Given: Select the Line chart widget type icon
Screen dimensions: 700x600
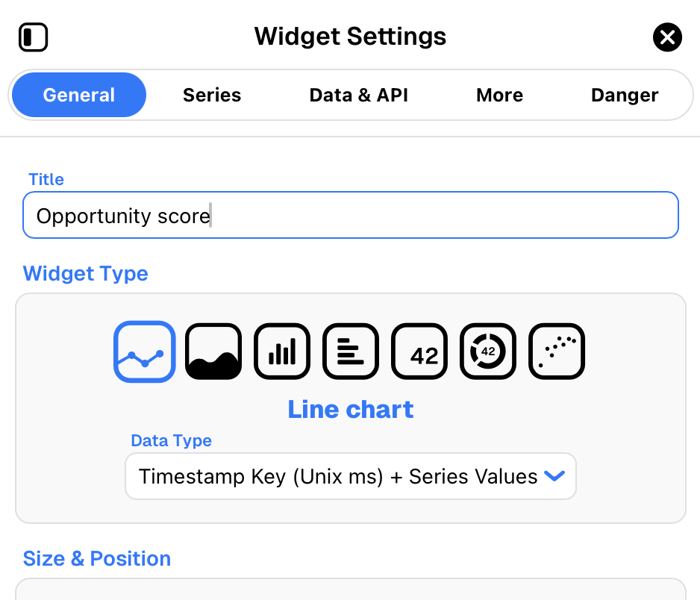Looking at the screenshot, I should point(144,351).
